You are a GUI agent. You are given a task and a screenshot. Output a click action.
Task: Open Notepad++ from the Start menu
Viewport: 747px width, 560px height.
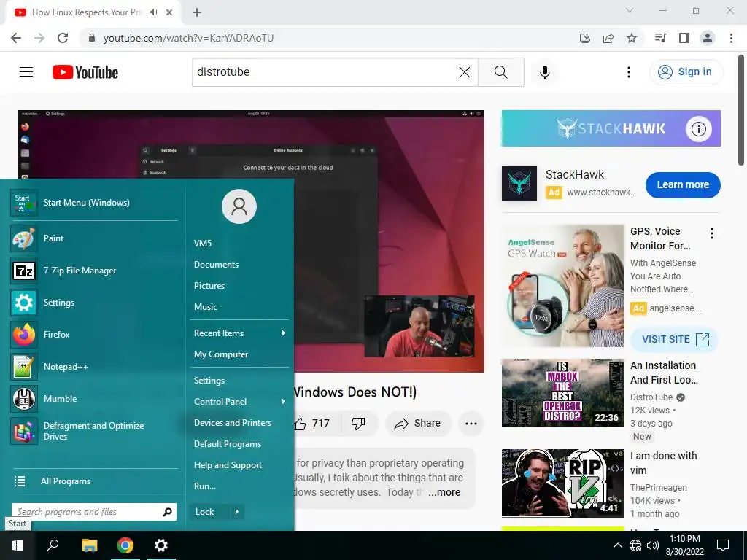point(94,367)
